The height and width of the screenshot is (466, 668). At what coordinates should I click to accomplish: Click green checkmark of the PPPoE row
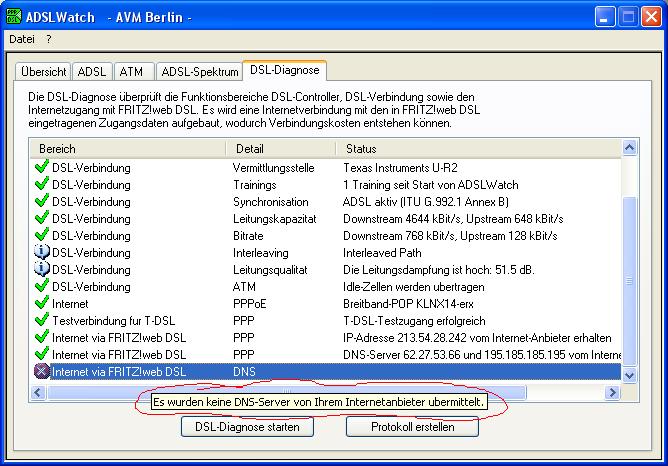(x=41, y=303)
